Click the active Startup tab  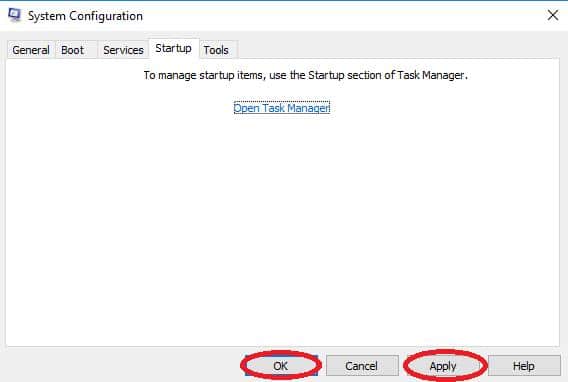point(174,48)
